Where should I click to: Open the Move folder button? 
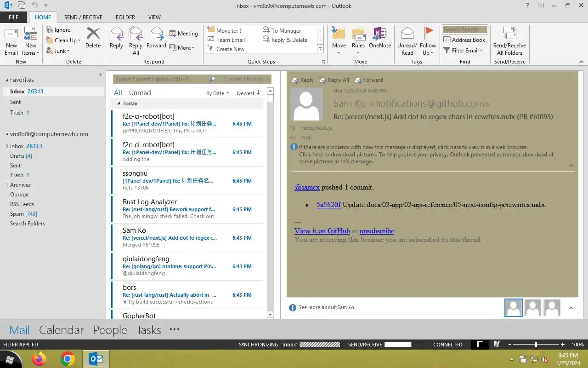[x=339, y=41]
